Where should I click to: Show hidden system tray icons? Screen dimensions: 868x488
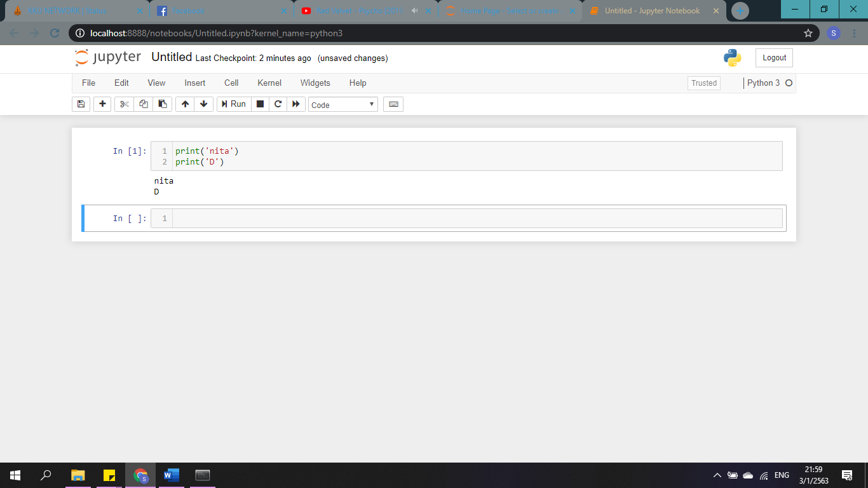tap(717, 475)
